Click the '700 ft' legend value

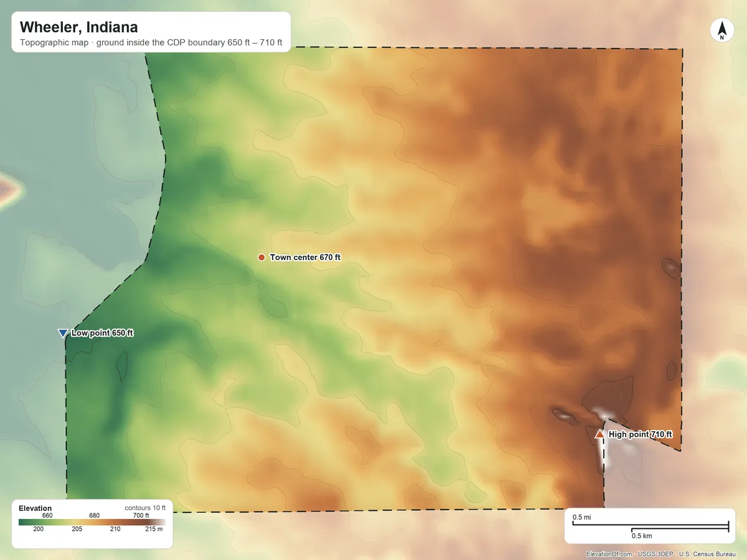click(x=140, y=515)
